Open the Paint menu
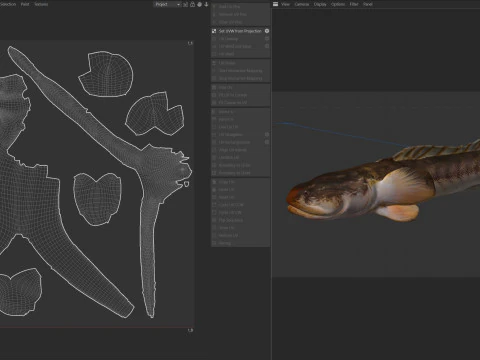 click(25, 4)
